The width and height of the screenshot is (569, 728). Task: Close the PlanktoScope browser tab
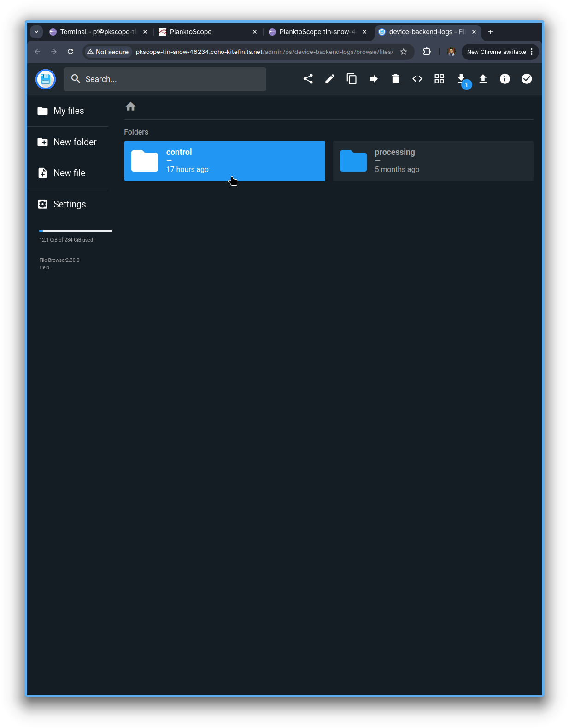point(255,32)
